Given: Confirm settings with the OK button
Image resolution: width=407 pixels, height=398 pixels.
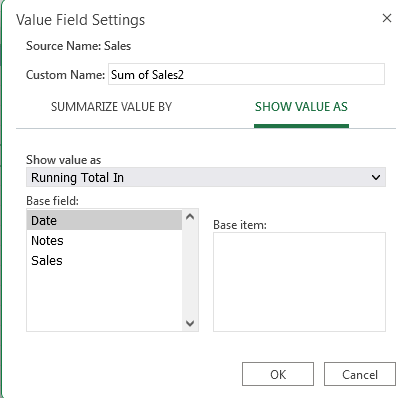Looking at the screenshot, I should click(278, 374).
